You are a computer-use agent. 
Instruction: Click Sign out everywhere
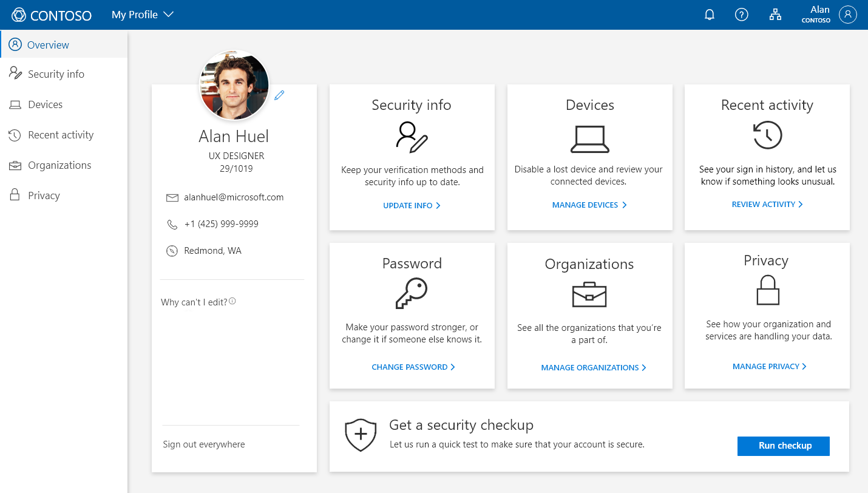point(204,444)
